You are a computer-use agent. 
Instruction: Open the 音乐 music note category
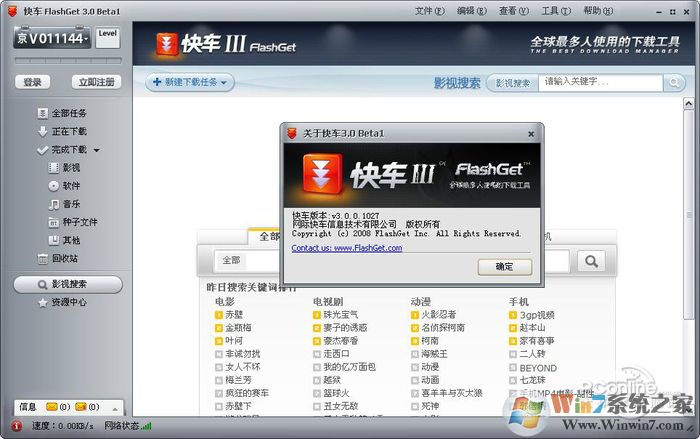click(54, 204)
